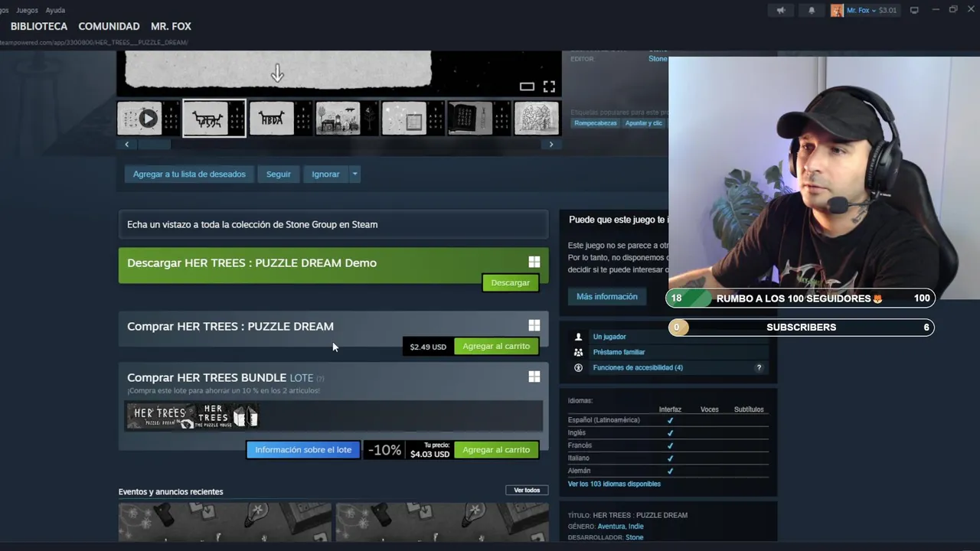Click the Apuntar y clic tag
Image resolution: width=980 pixels, height=551 pixels.
click(x=644, y=122)
